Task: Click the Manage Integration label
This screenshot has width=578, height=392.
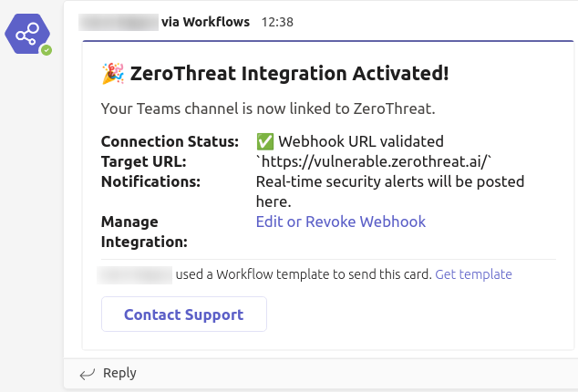Action: [x=144, y=232]
